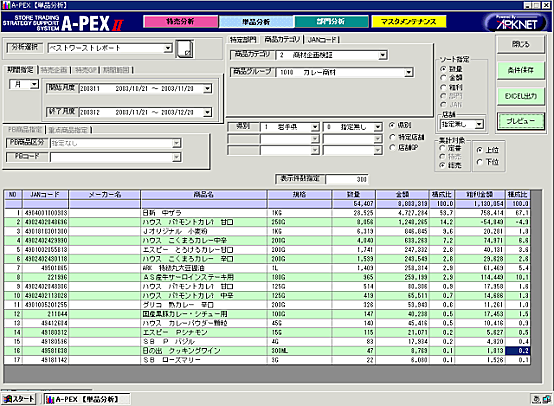The image size is (554, 406).
Task: Switch to the 特売分析 pink tab
Action: [x=181, y=22]
